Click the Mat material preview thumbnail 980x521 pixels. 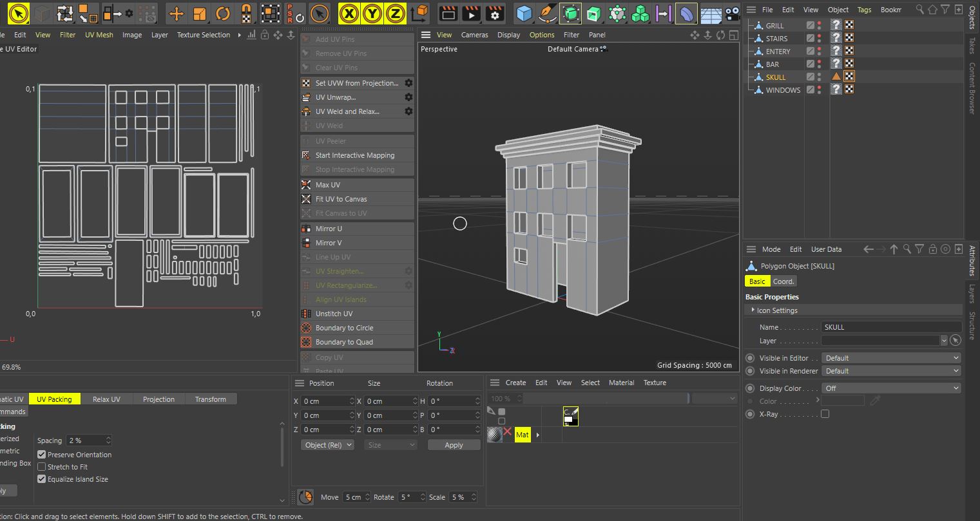(495, 435)
